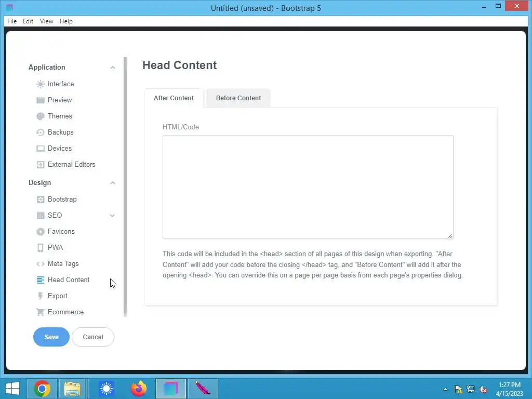Select Ecommerce settings label
532x399 pixels.
tap(65, 312)
